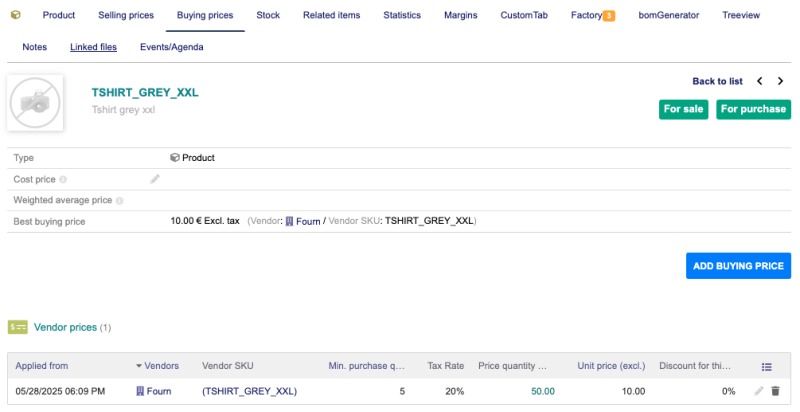The image size is (800, 412).
Task: Open the Fourn vendor link in table row
Action: (158, 391)
